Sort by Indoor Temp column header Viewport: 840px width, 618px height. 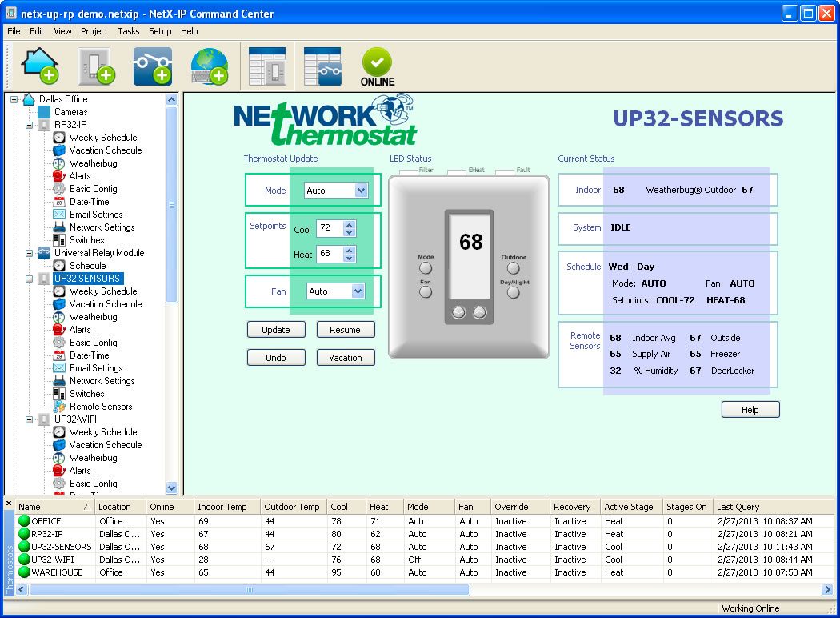point(227,507)
